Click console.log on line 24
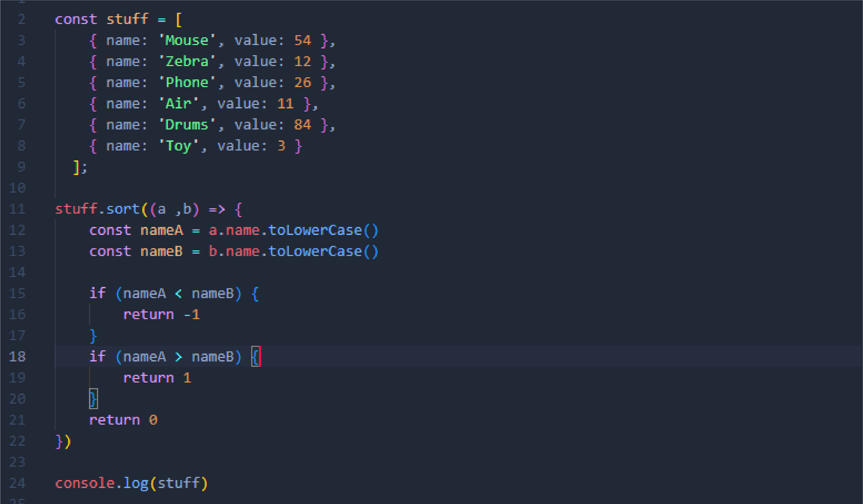Image resolution: width=863 pixels, height=504 pixels. tap(102, 483)
